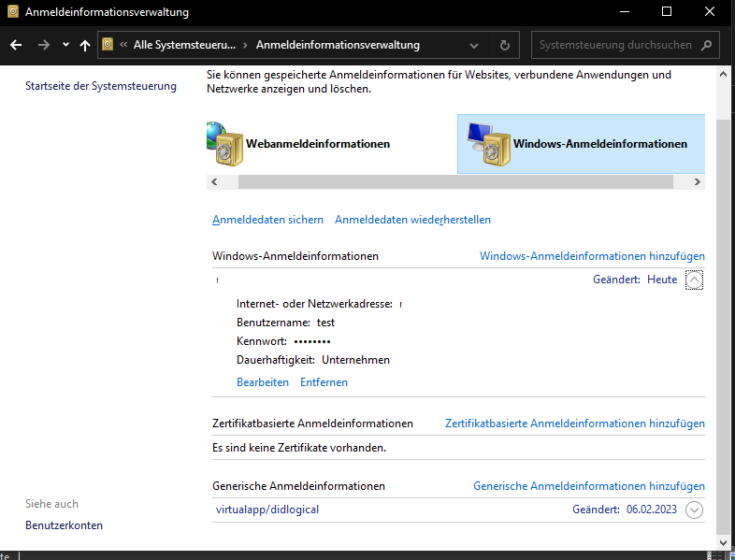Open 'Anmeldedaten sichern' link
This screenshot has width=735, height=560.
pos(267,220)
